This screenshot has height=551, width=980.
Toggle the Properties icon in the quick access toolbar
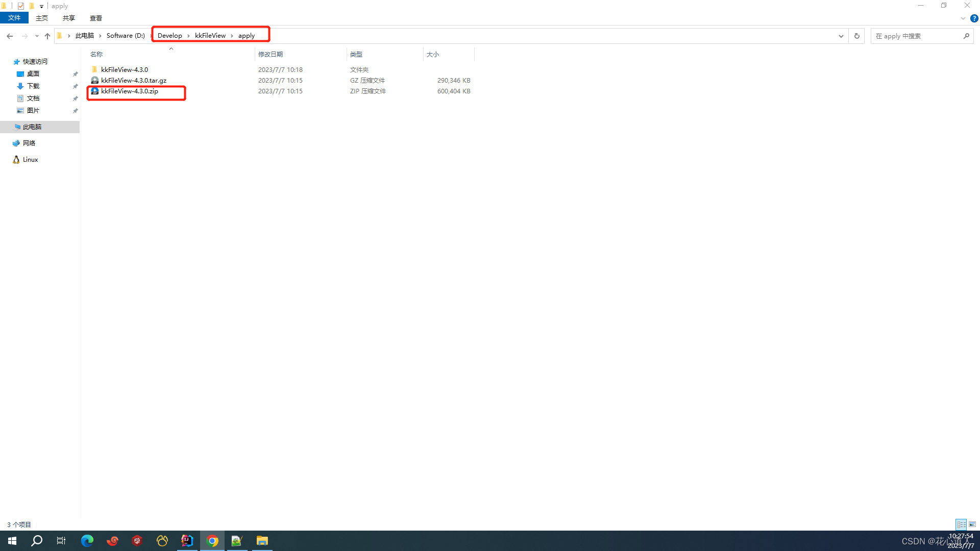21,6
